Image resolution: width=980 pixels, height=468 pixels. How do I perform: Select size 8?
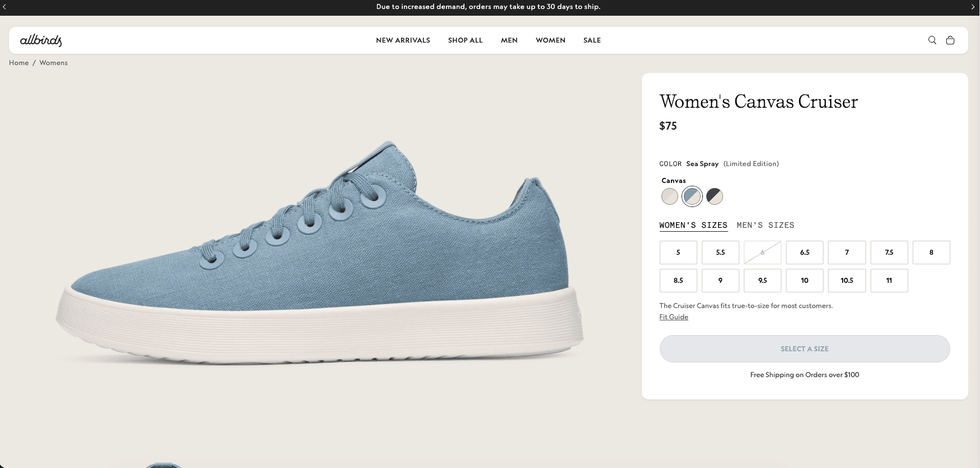pos(931,253)
